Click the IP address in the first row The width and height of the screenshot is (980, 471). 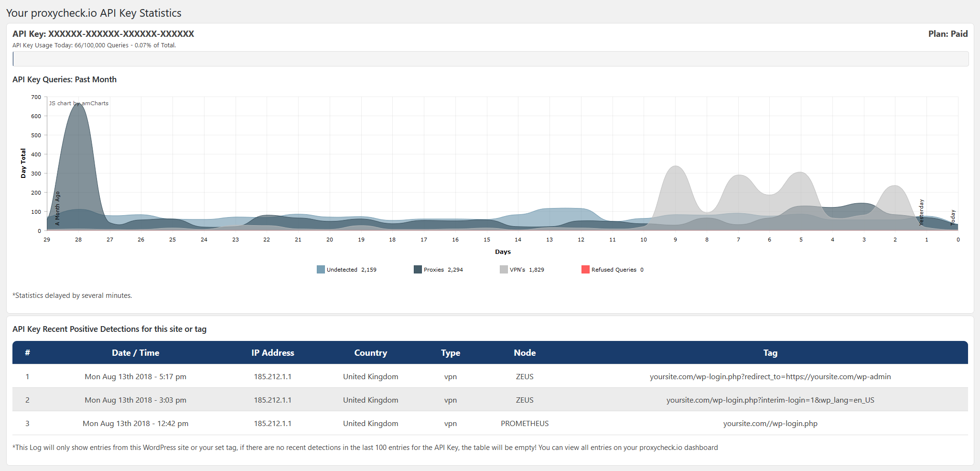click(272, 377)
